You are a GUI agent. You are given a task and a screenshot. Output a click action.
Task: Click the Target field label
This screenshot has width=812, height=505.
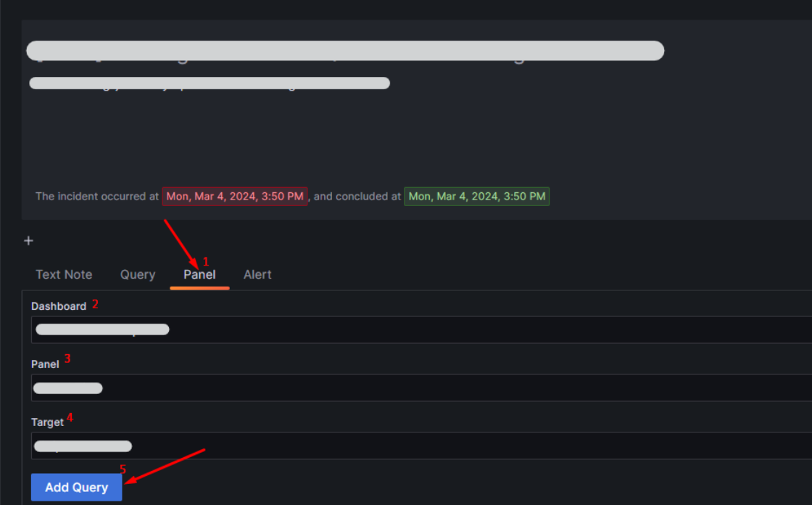47,422
